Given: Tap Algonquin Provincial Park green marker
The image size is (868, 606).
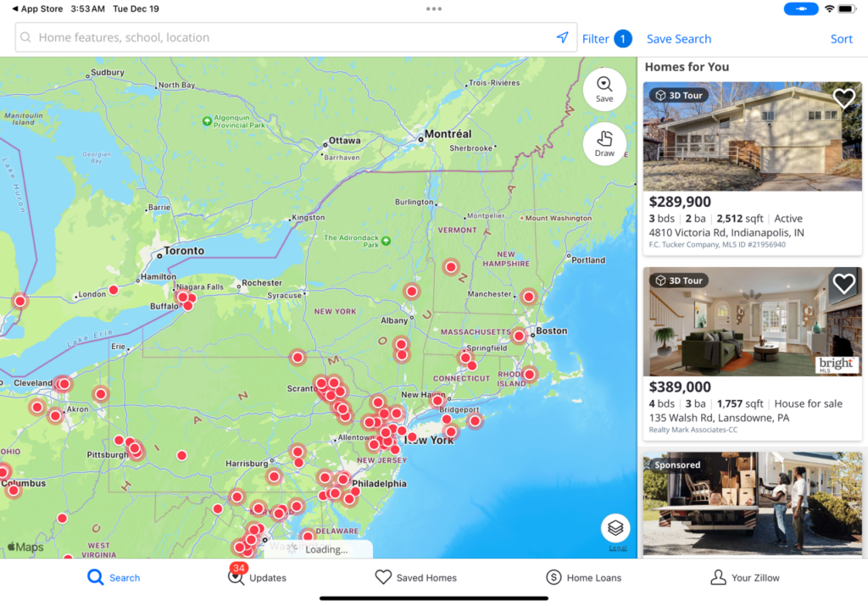Looking at the screenshot, I should click(207, 120).
